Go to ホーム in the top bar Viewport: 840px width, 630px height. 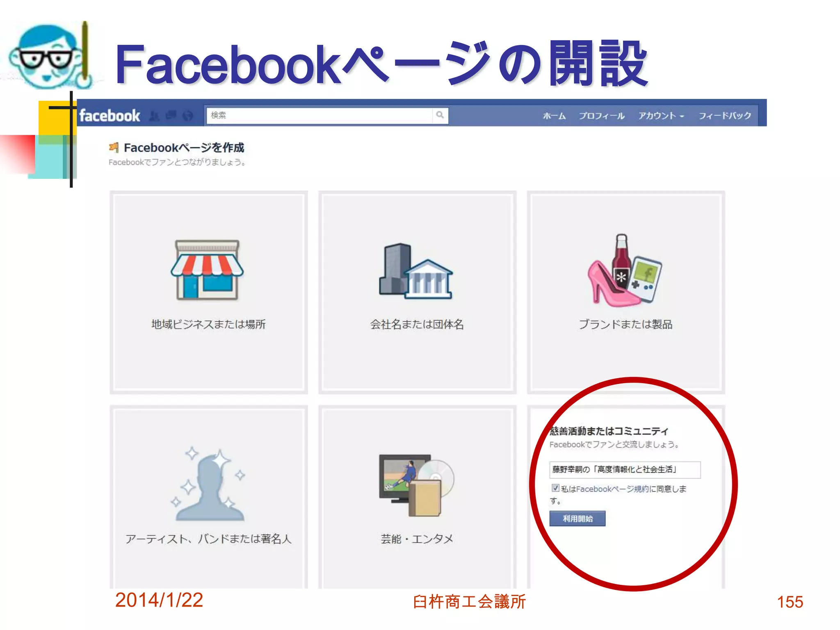tap(554, 116)
